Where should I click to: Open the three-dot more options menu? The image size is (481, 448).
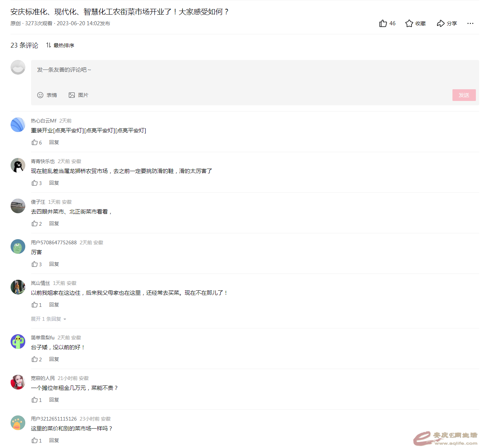(x=470, y=23)
